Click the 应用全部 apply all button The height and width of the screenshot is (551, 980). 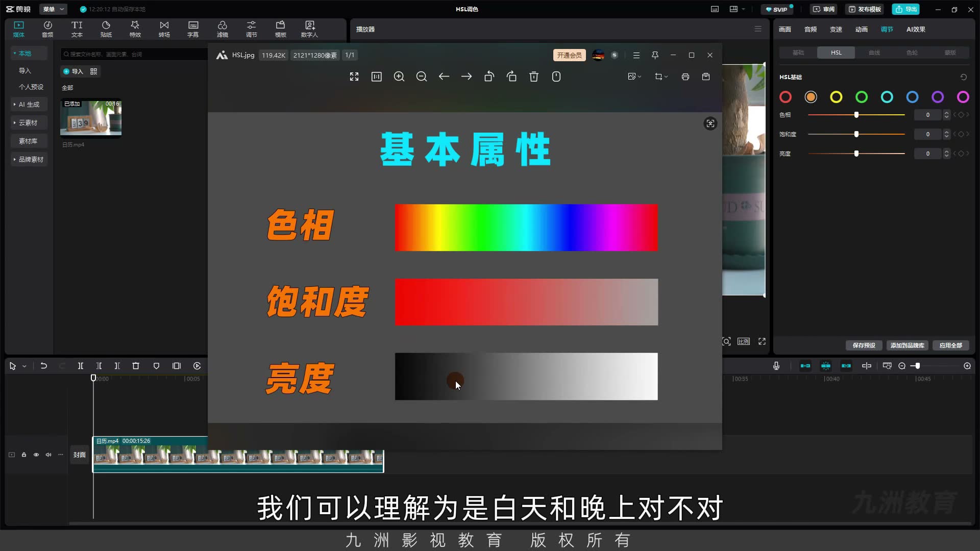click(951, 345)
